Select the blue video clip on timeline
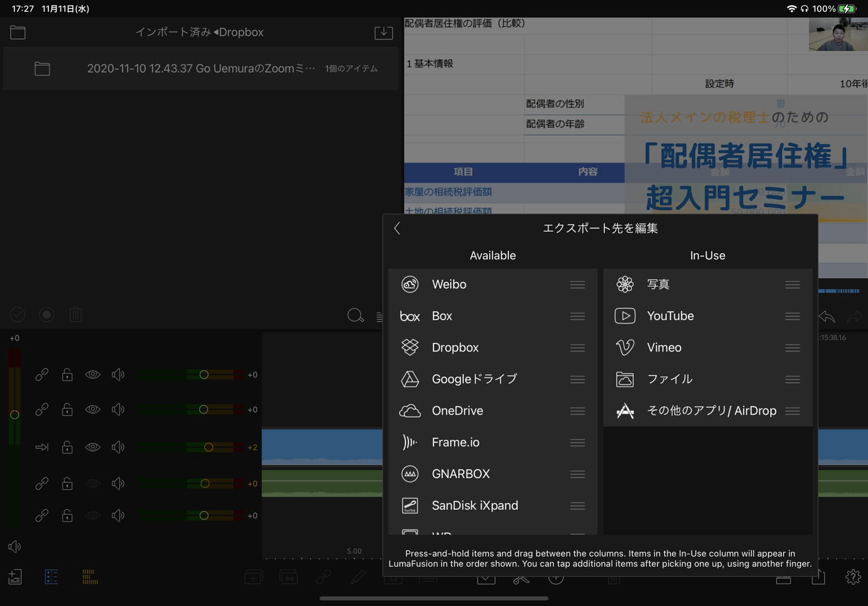The width and height of the screenshot is (868, 606). click(322, 447)
